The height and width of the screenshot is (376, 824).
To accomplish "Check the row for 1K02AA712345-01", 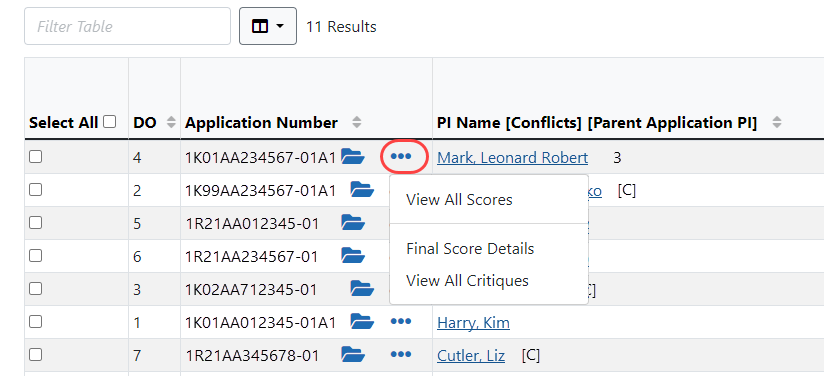I will click(35, 289).
